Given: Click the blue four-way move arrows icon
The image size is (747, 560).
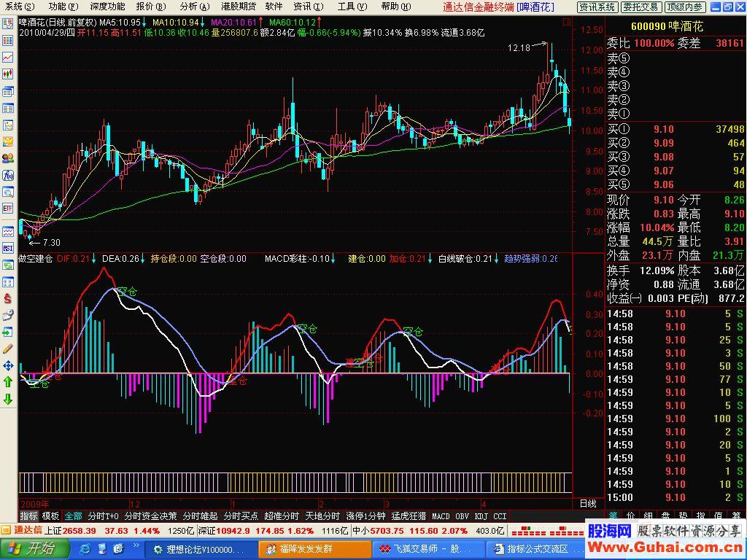Looking at the screenshot, I should coord(7,366).
